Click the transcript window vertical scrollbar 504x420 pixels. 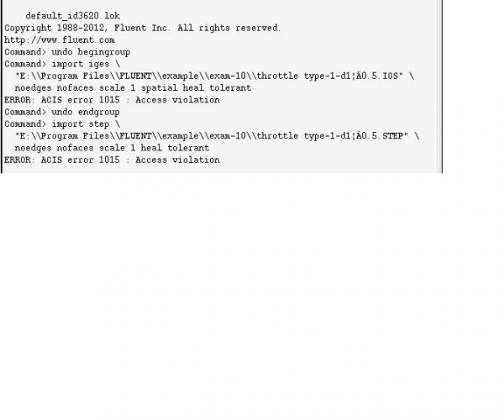(439, 87)
